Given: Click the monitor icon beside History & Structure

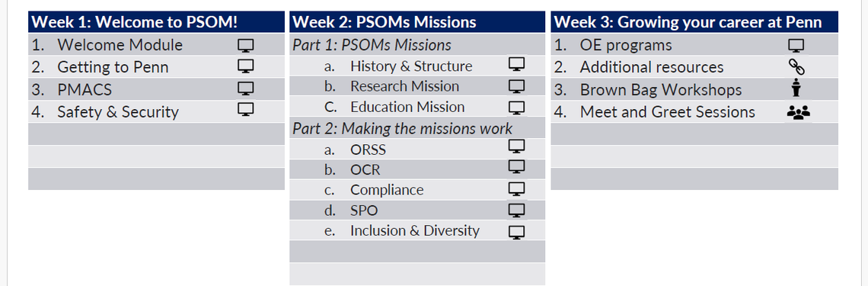Looking at the screenshot, I should tap(516, 65).
